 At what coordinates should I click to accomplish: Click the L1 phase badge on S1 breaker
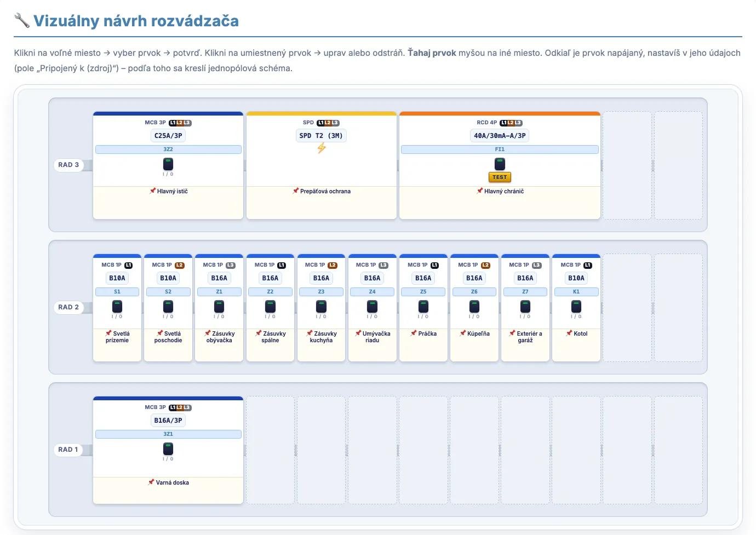coord(128,265)
